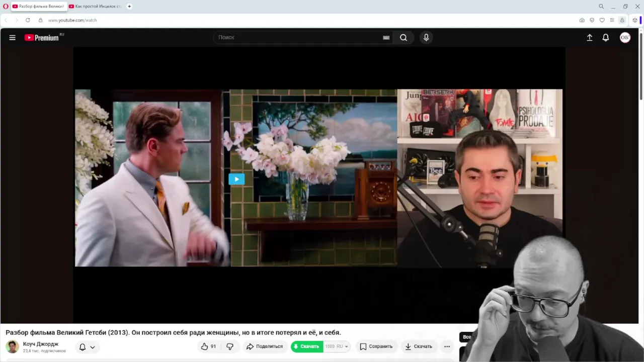Image resolution: width=644 pixels, height=362 pixels.
Task: Open Opera easy setup sliders icon
Action: click(x=612, y=20)
